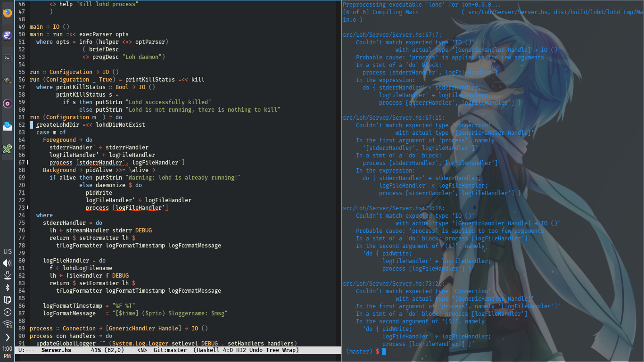Click the 1:00 PM panel clock
Viewport: 644px width, 362px height.
pos(8,352)
